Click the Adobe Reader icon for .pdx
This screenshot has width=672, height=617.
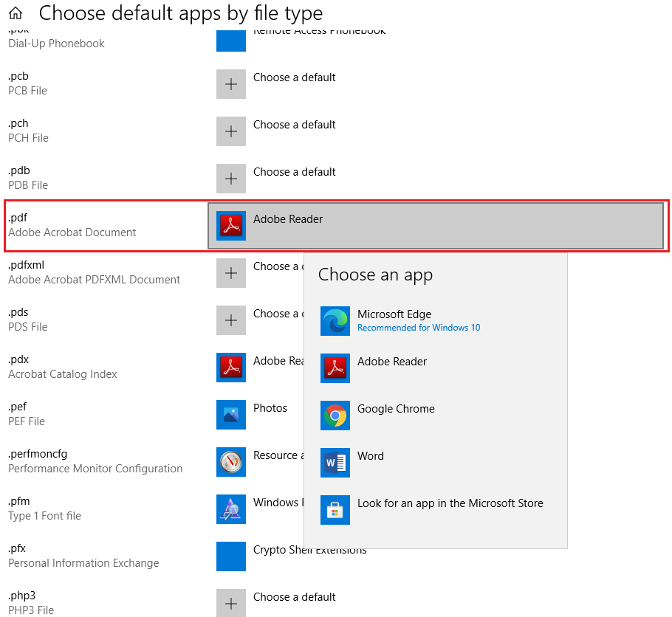(231, 368)
